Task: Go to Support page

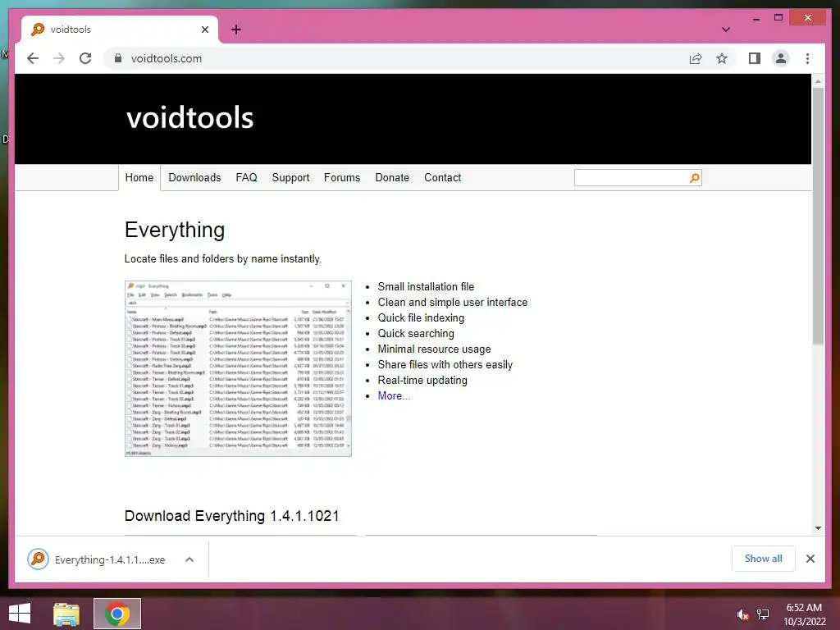Action: (290, 177)
